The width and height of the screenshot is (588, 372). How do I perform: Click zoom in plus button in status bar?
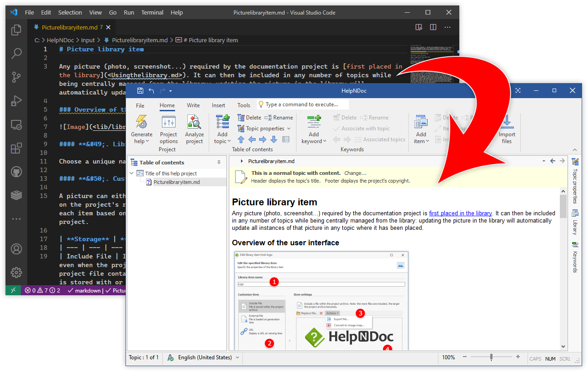(x=518, y=357)
